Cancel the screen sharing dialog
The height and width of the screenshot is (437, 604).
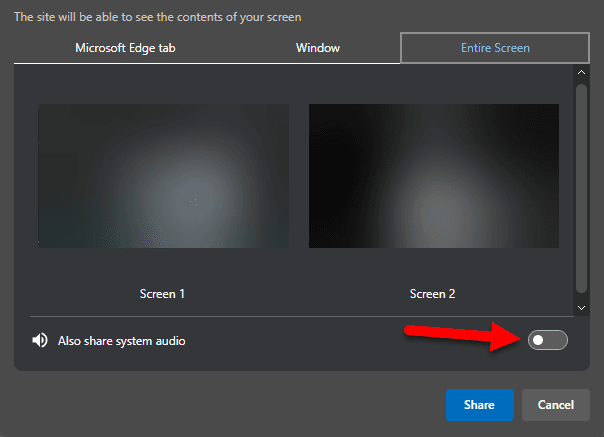click(x=555, y=405)
